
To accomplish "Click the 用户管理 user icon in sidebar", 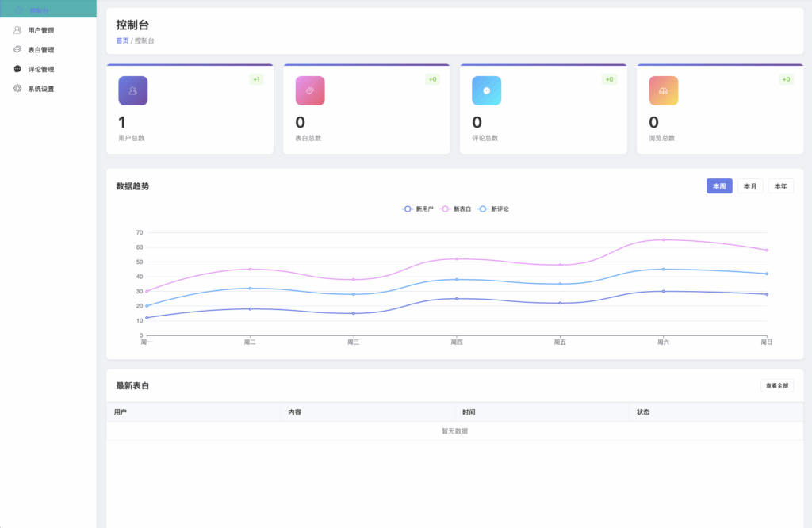I will coord(18,30).
